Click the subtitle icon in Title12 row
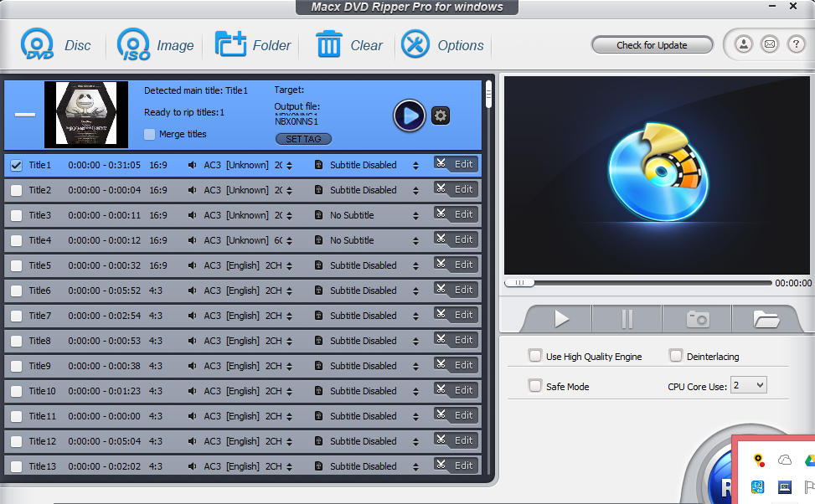The height and width of the screenshot is (504, 815). [x=318, y=441]
